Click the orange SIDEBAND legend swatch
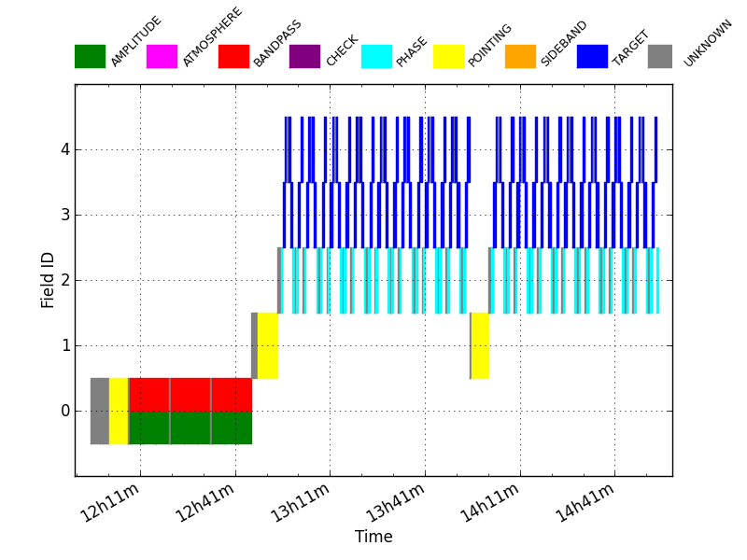Viewport: 747px width, 560px height. [x=520, y=56]
